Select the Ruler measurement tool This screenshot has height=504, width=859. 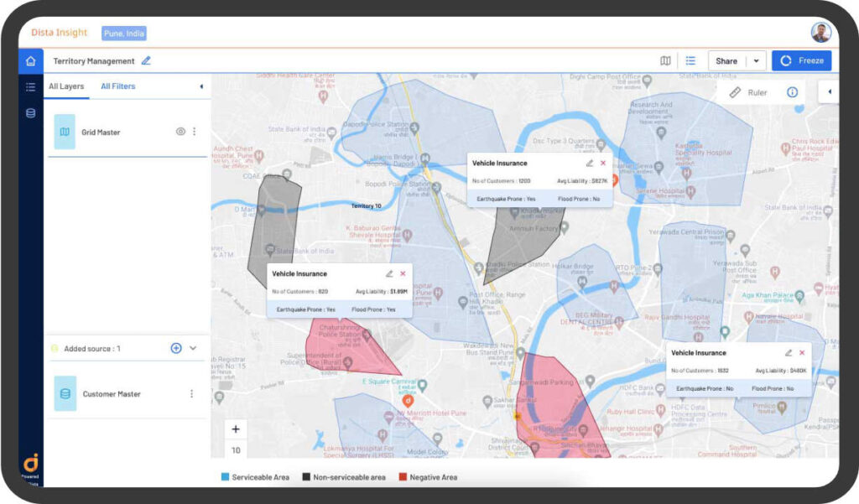(748, 92)
